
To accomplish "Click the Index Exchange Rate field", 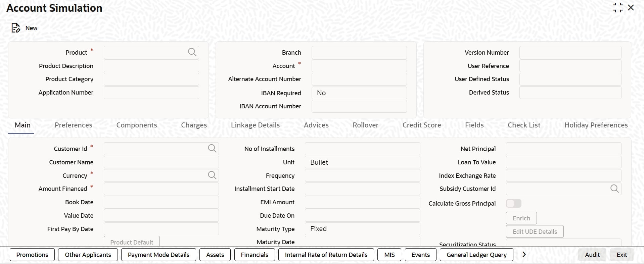I will (564, 175).
